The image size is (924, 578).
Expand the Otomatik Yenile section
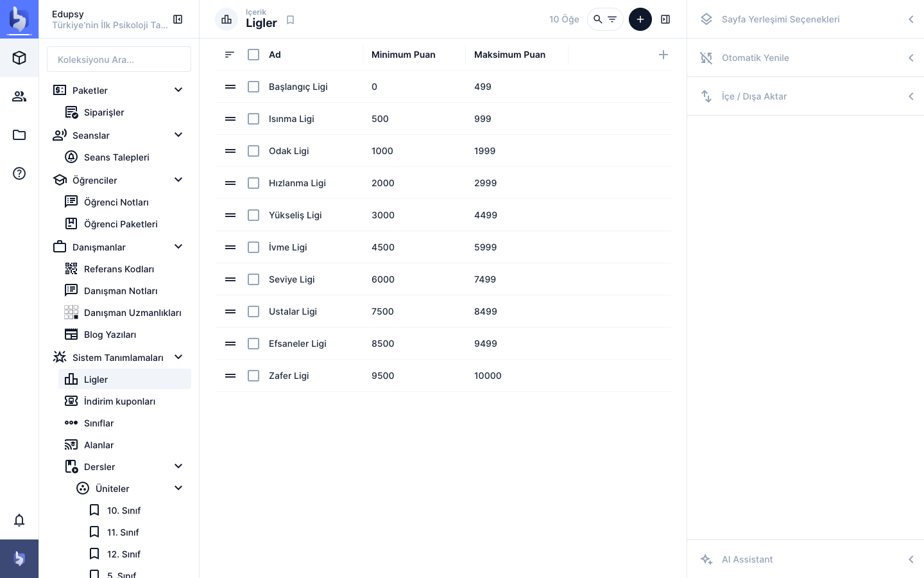(x=805, y=58)
